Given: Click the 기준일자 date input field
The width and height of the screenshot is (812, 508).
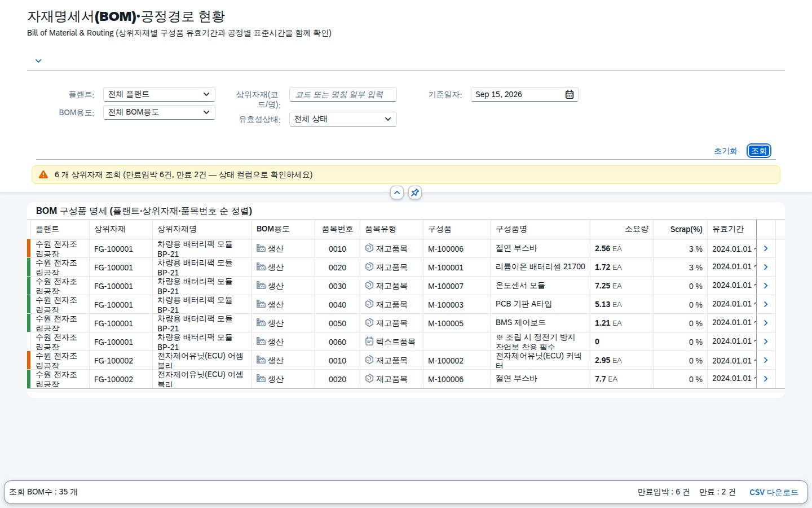Looking at the screenshot, I should pos(524,94).
